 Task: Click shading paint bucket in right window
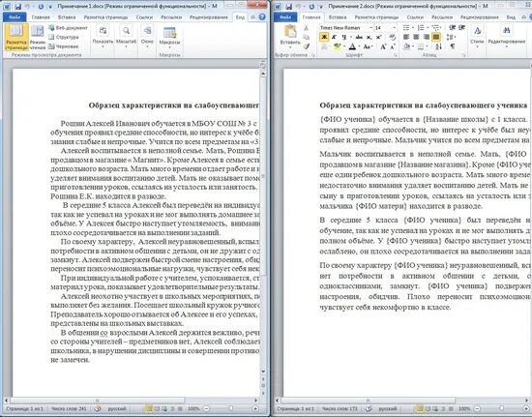(406, 46)
